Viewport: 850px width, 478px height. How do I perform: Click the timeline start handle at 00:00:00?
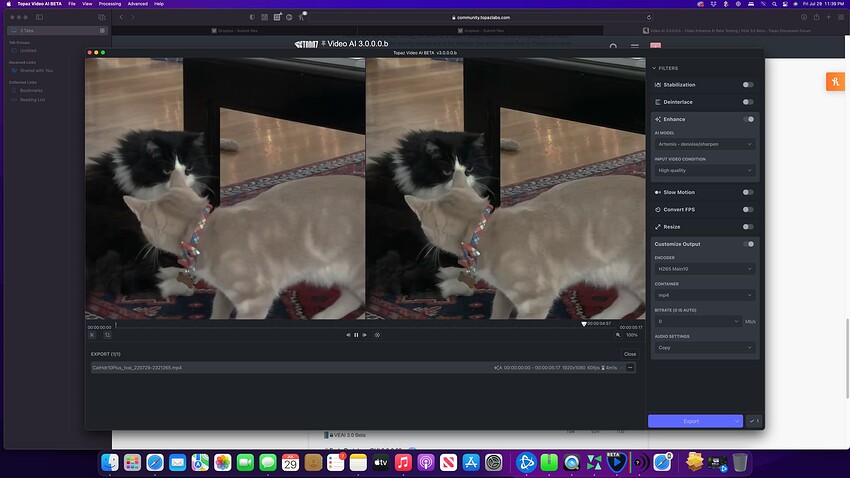tap(115, 325)
